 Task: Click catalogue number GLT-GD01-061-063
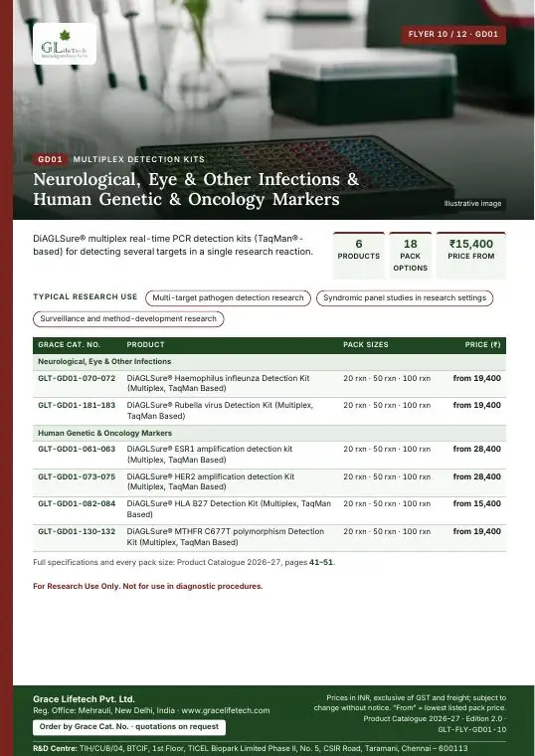coord(77,449)
